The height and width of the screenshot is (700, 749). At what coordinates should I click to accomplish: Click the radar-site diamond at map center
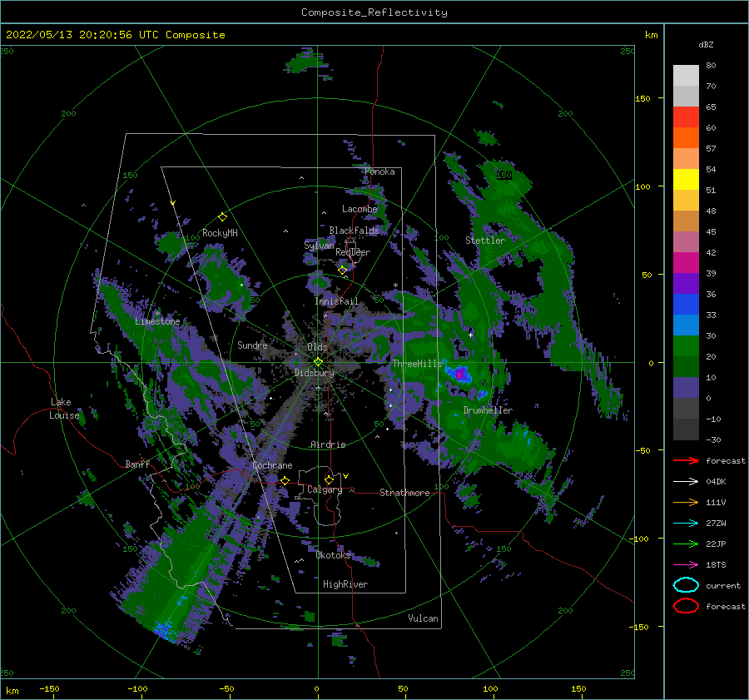(318, 362)
